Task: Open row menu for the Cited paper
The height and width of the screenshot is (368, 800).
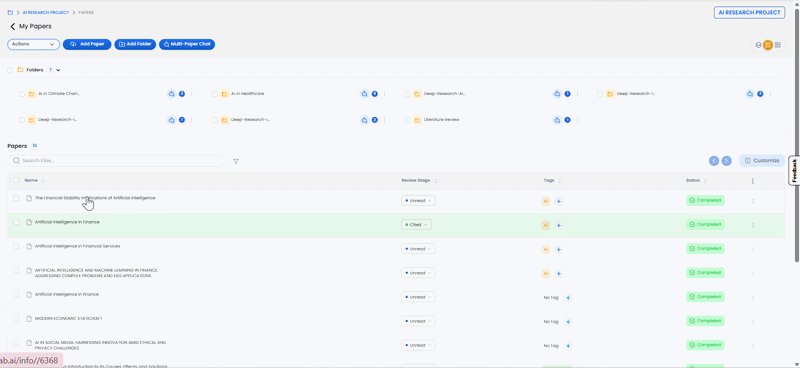Action: 753,225
